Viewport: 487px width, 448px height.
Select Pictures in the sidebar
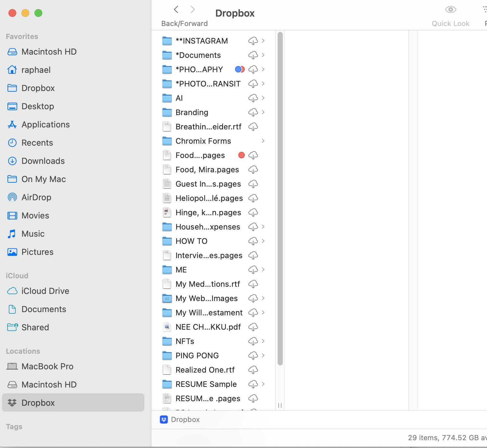tap(73, 252)
